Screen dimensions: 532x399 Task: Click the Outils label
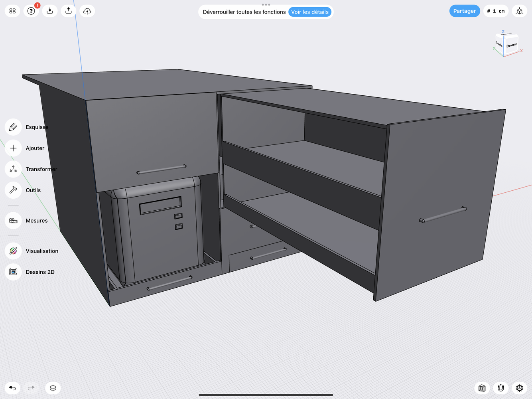pyautogui.click(x=33, y=190)
